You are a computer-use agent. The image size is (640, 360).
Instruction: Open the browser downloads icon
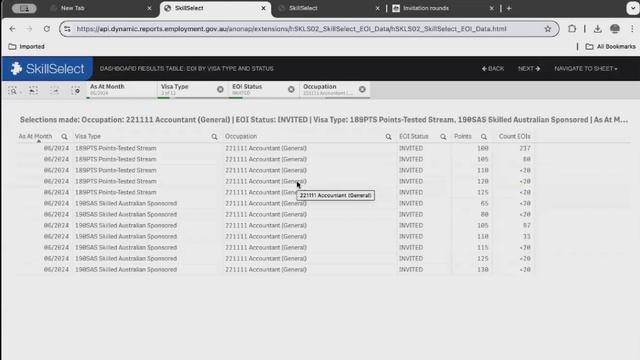(x=598, y=29)
